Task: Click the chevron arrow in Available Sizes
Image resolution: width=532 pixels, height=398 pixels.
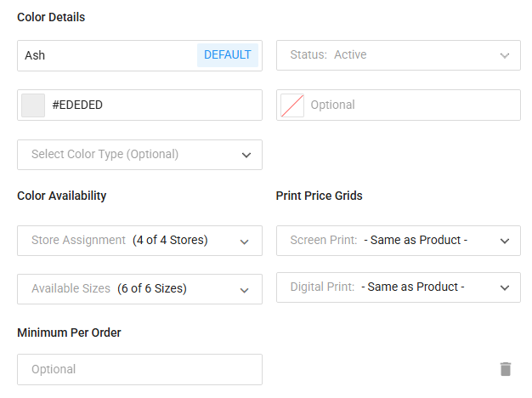Action: tap(245, 289)
